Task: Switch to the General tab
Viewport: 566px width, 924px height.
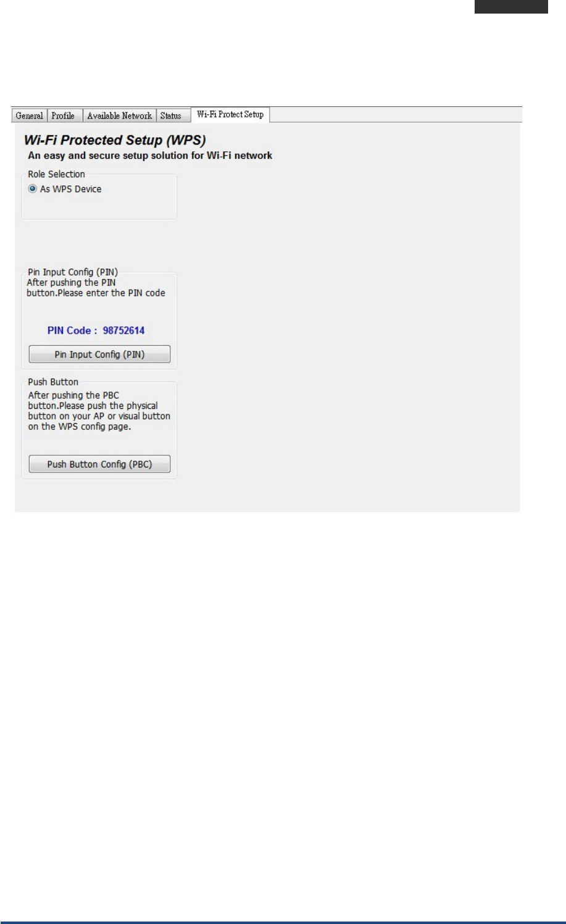Action: (x=29, y=115)
